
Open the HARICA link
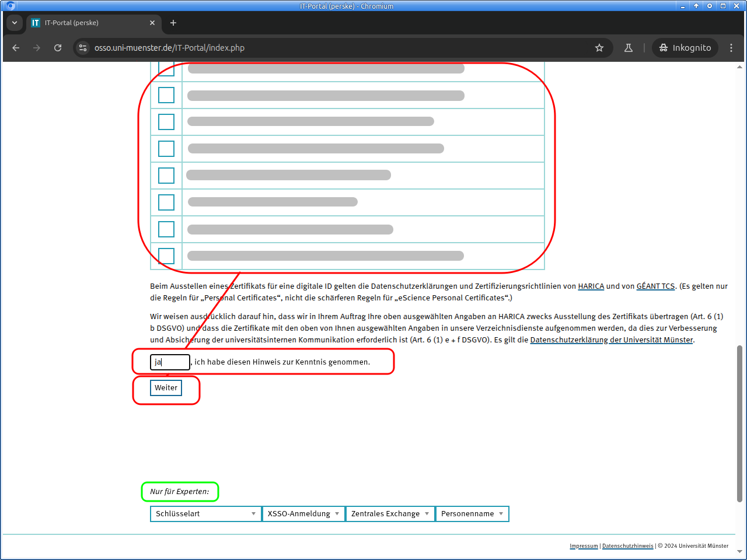591,286
